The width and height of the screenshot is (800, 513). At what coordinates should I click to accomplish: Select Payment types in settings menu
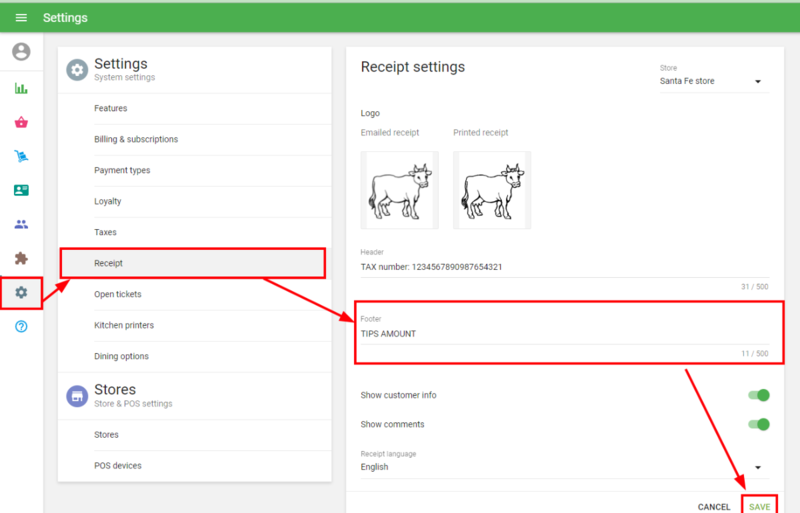tap(122, 170)
